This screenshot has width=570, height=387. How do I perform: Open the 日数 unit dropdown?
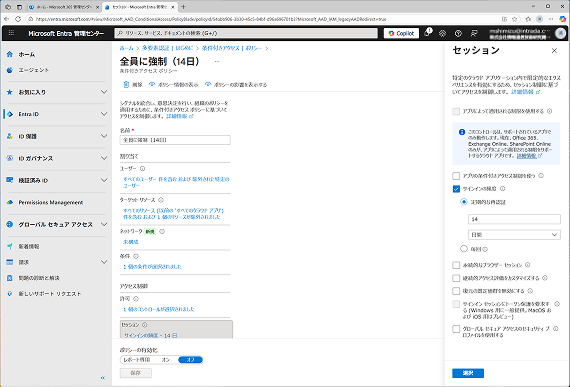(x=514, y=235)
